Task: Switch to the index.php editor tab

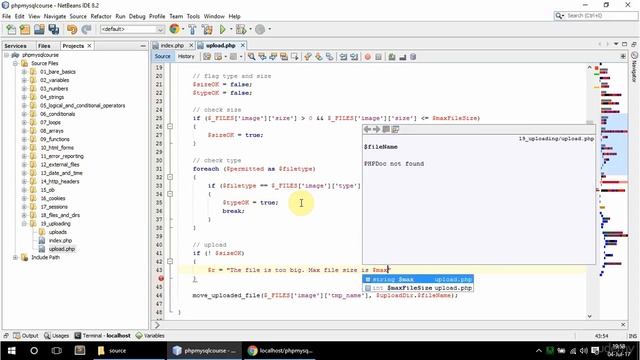Action: (172, 45)
